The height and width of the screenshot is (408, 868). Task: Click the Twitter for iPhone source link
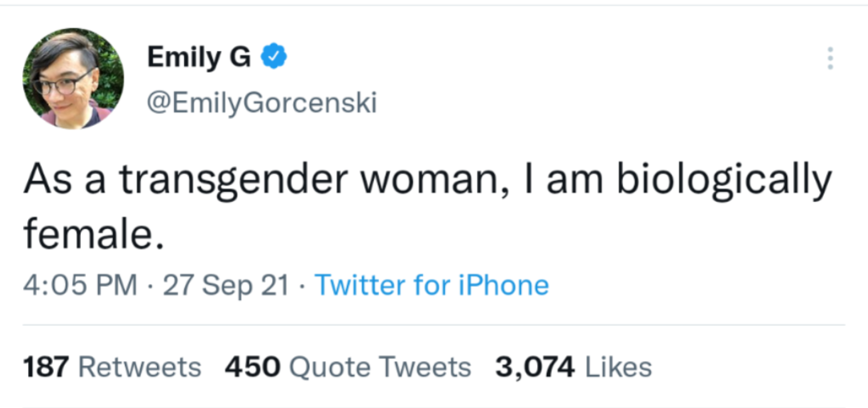point(431,285)
